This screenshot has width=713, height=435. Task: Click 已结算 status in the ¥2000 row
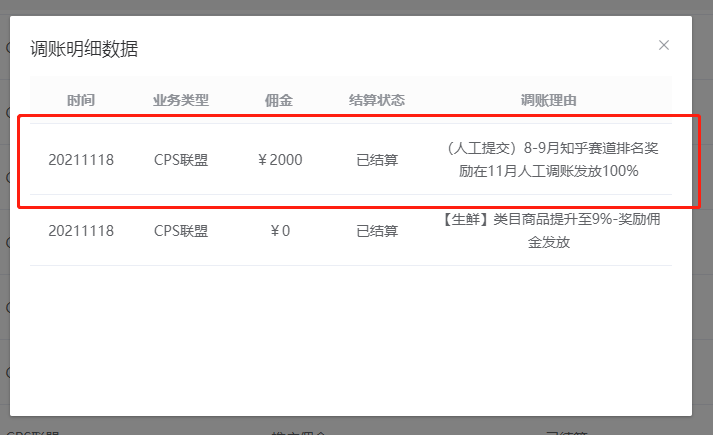(x=377, y=160)
